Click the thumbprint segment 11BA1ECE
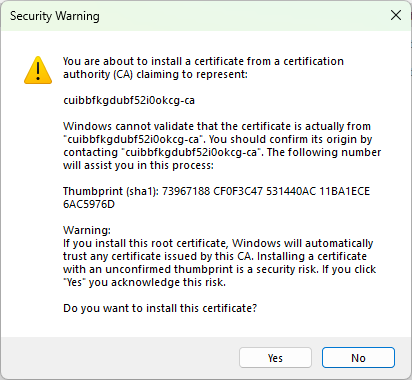Screen dimensions: 412x380 point(345,191)
